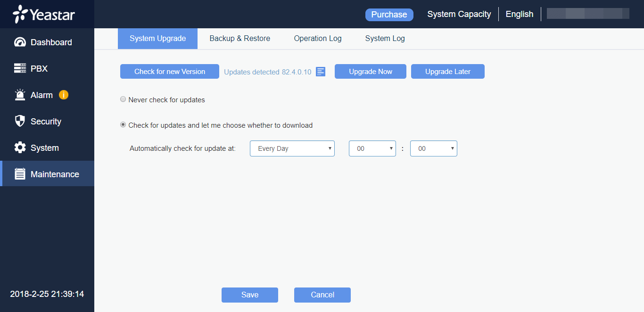Click the Purchase button in header
644x312 pixels.
(x=389, y=15)
